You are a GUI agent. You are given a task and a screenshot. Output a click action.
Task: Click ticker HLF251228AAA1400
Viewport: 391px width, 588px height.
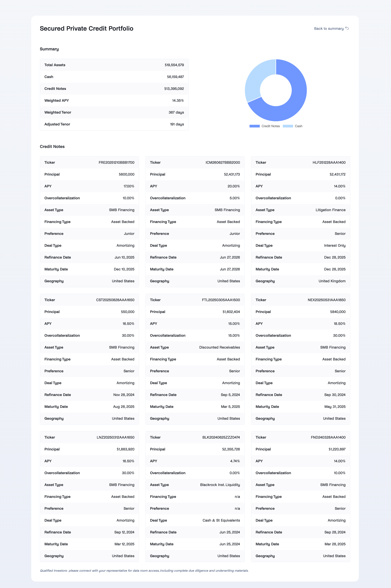(329, 163)
